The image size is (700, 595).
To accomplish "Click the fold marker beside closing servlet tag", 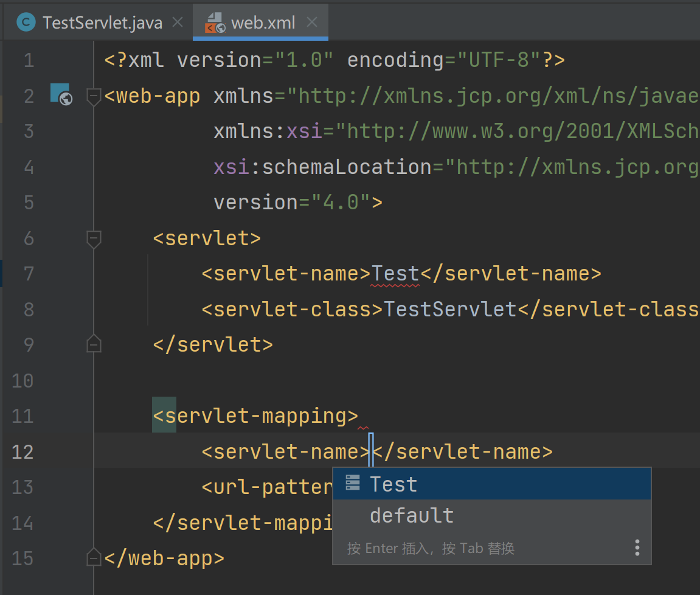I will point(94,344).
